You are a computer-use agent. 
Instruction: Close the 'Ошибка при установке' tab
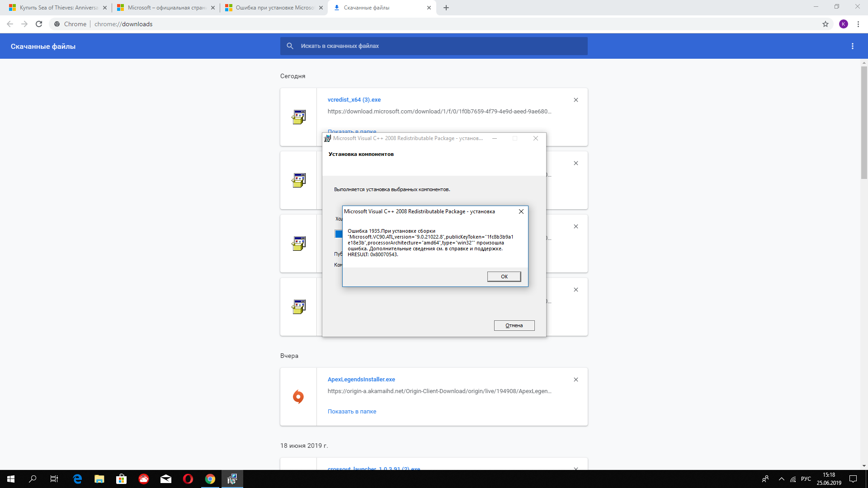pos(321,8)
